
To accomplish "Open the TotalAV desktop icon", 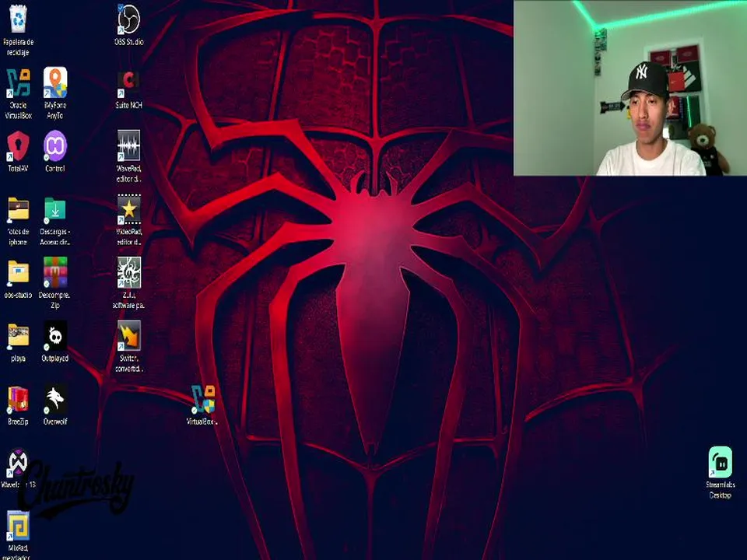I will point(18,146).
